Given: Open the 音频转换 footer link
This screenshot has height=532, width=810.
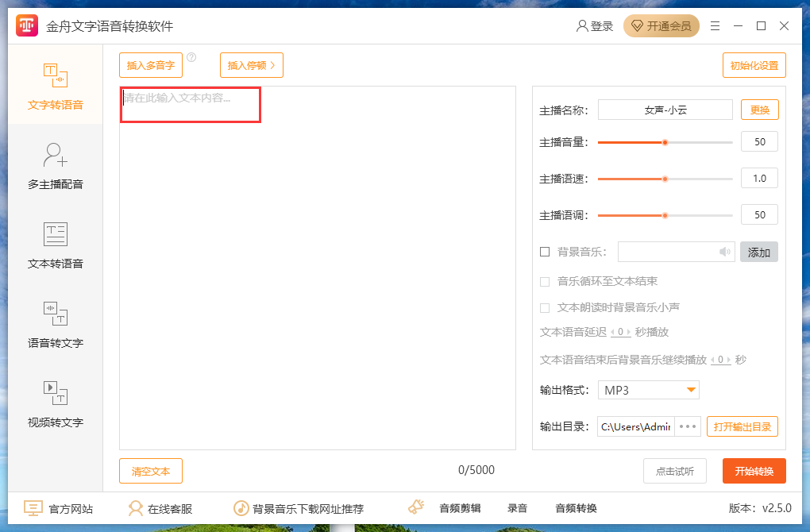Looking at the screenshot, I should 576,508.
